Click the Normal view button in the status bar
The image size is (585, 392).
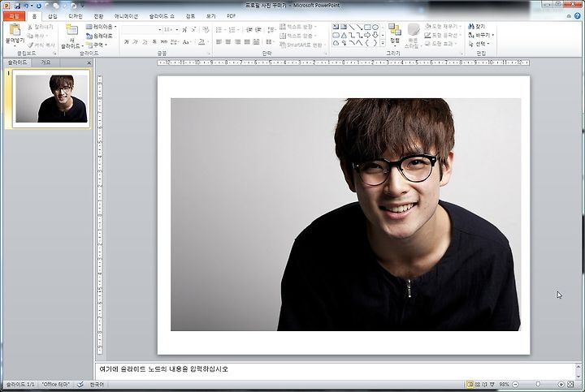click(470, 384)
